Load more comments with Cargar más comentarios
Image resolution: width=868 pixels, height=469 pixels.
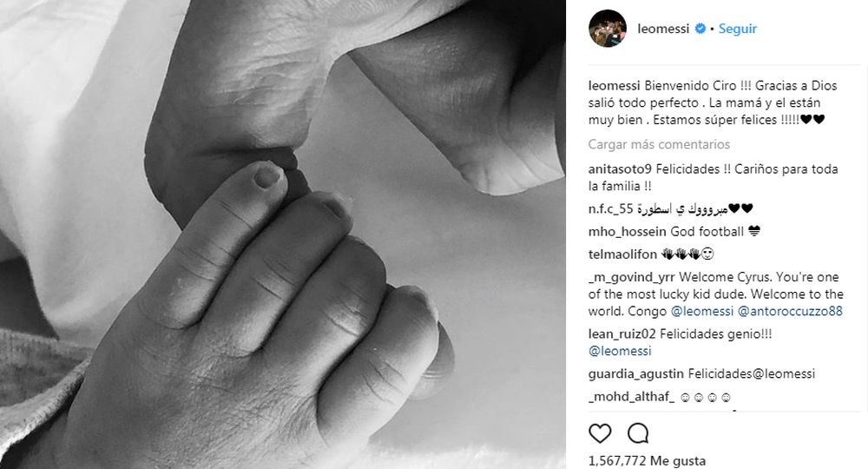(659, 144)
